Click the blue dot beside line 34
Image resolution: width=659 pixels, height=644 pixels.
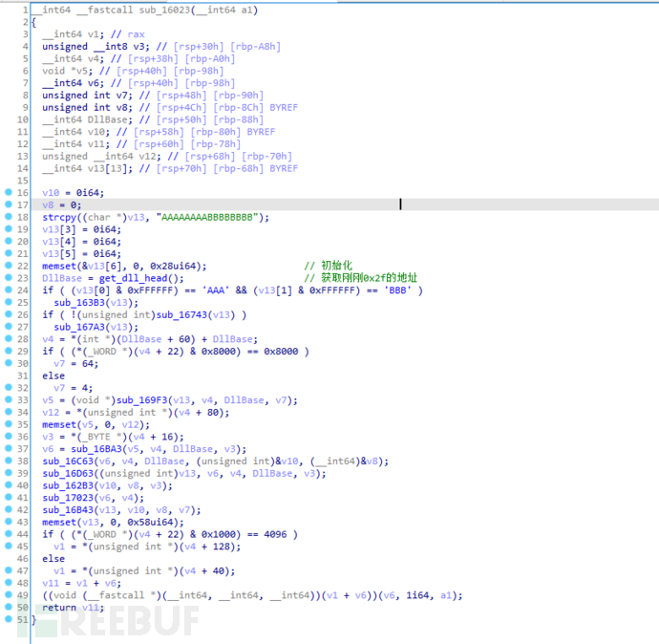tap(9, 412)
